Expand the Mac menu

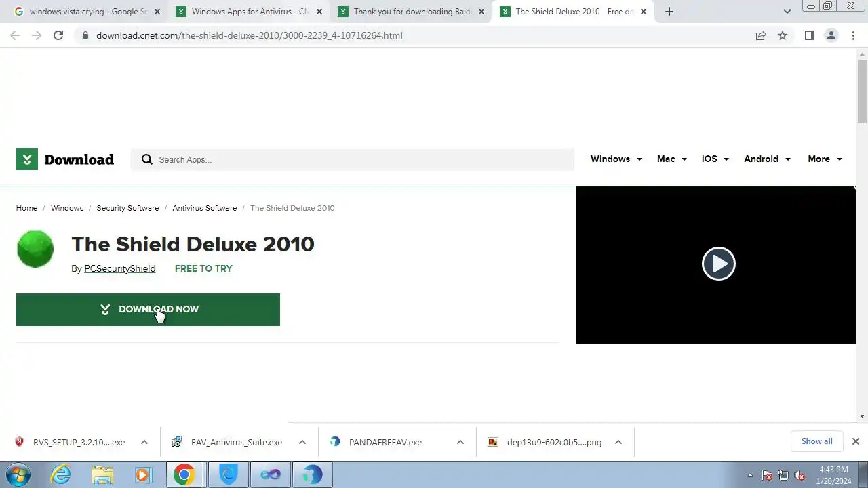(671, 159)
